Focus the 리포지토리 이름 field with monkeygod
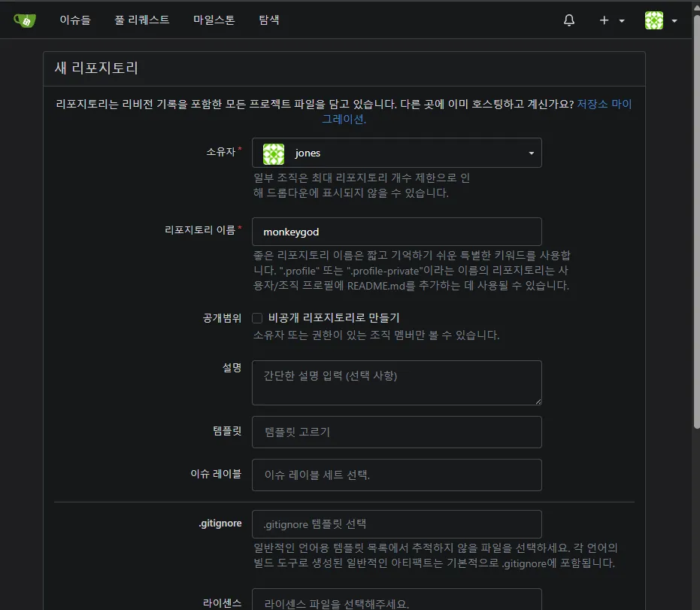 396,232
